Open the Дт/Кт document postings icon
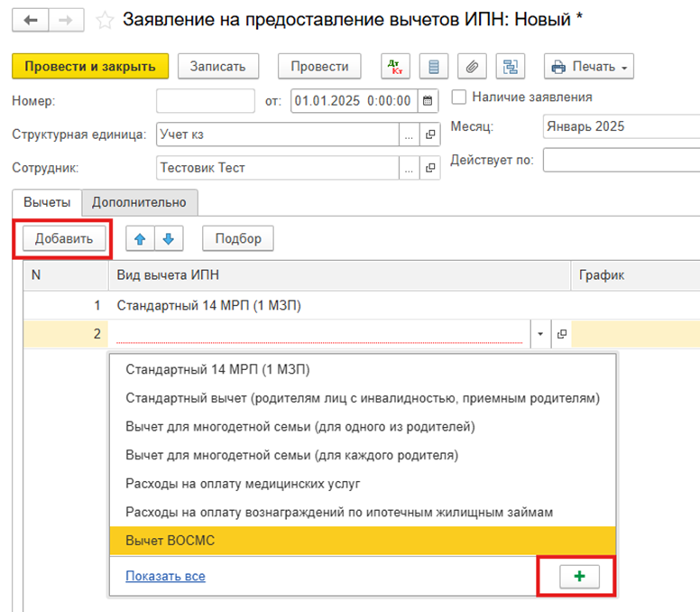This screenshot has height=612, width=700. pyautogui.click(x=394, y=66)
